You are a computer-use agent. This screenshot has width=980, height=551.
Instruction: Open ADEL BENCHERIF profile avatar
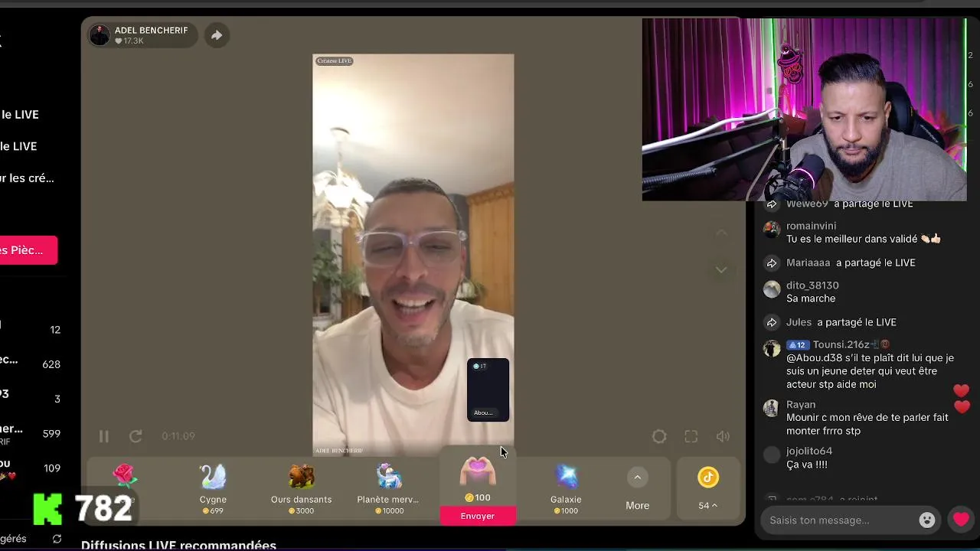click(x=100, y=35)
